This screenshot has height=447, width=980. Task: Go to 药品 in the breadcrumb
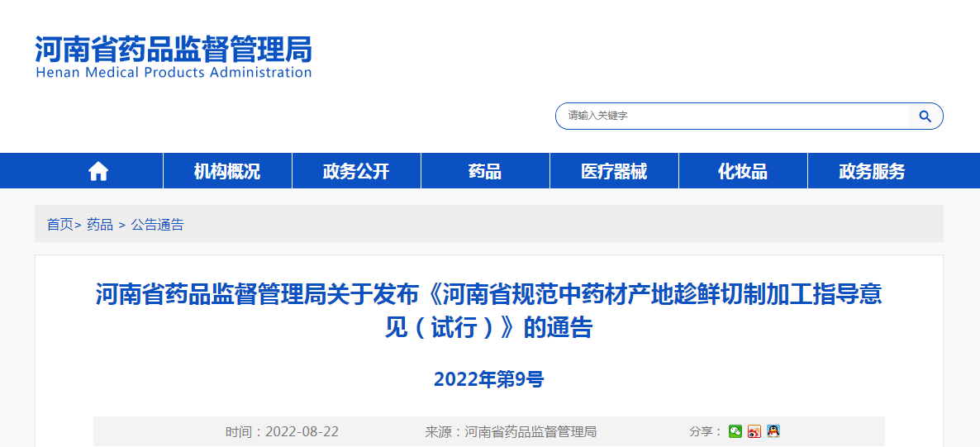(100, 225)
